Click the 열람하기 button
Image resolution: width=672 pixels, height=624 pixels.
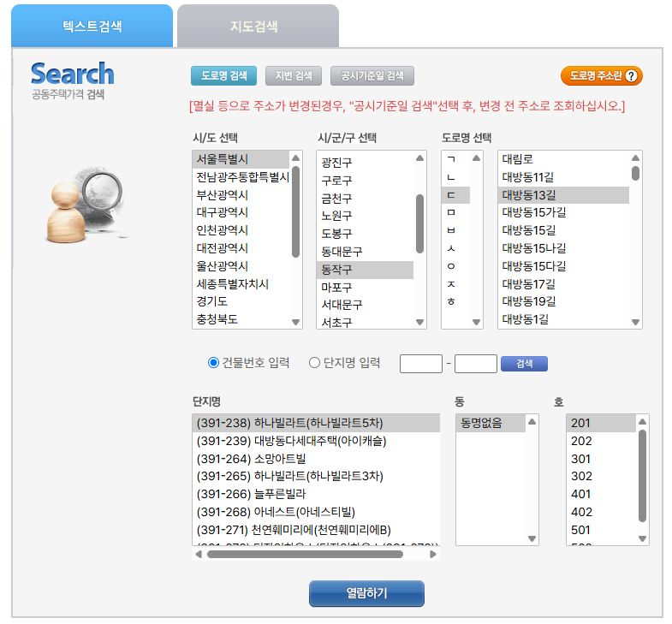pyautogui.click(x=366, y=593)
